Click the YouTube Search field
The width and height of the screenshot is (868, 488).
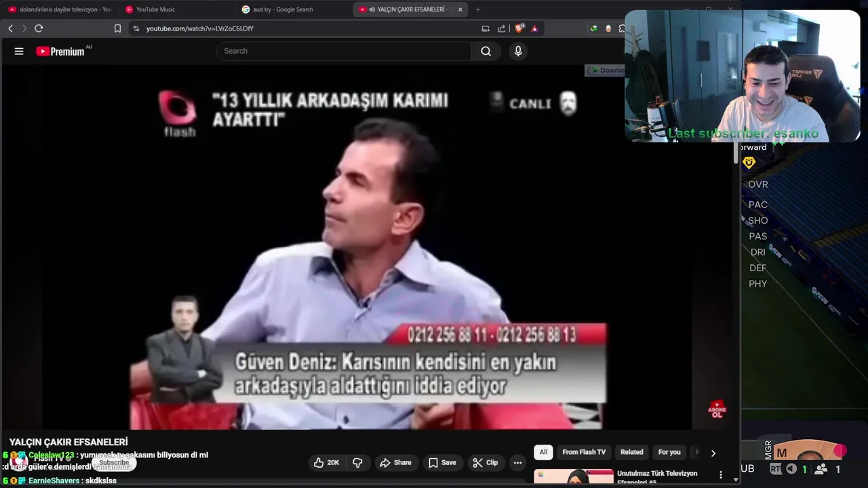tap(343, 51)
